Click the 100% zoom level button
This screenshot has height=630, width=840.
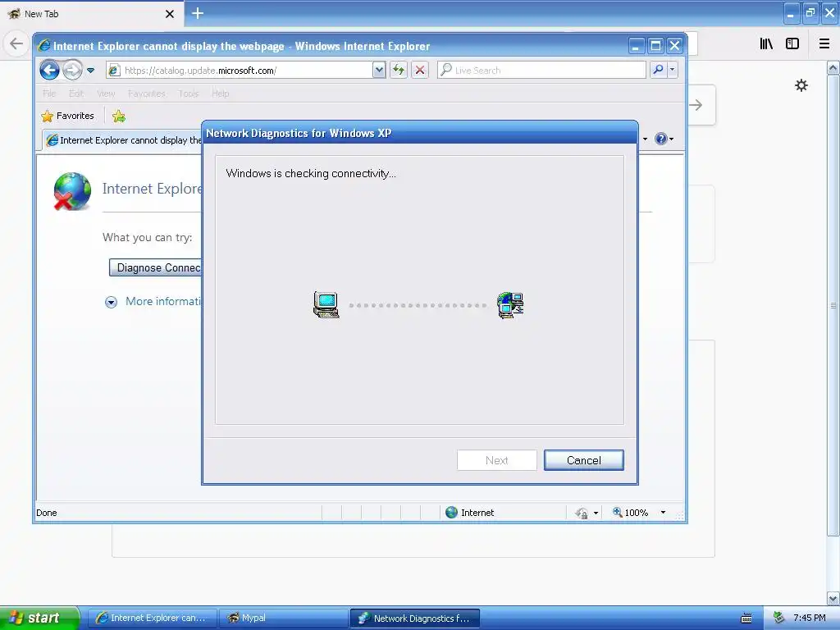(631, 513)
